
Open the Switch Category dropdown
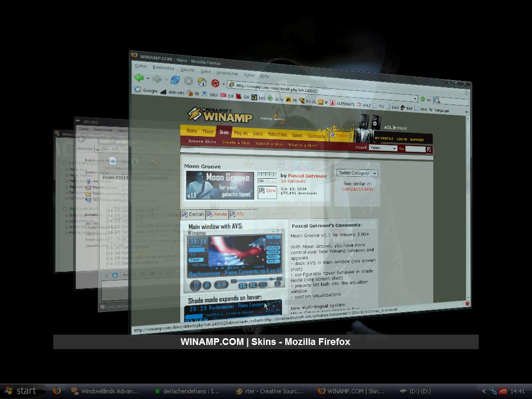tap(357, 173)
